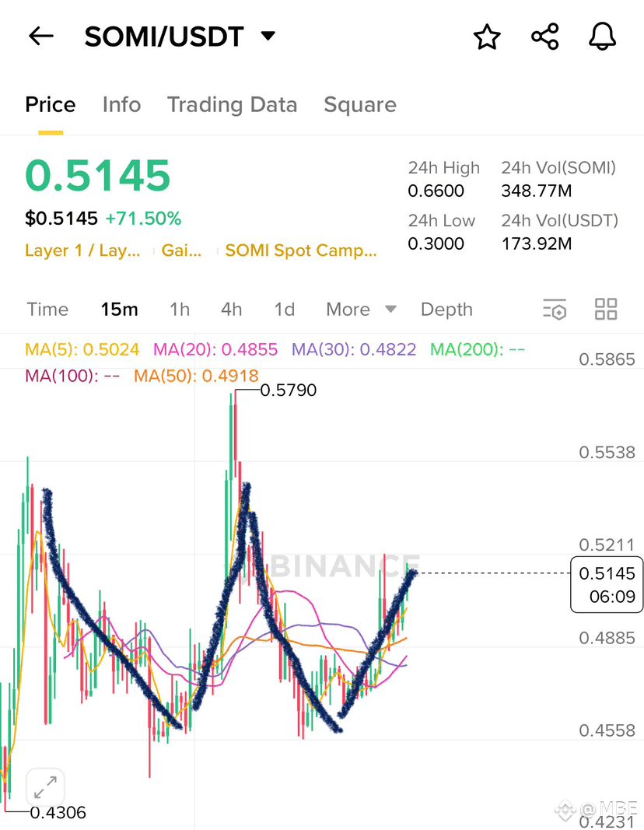Tap the MA(20): 0.4855 indicator label
This screenshot has height=830, width=644.
point(215,349)
